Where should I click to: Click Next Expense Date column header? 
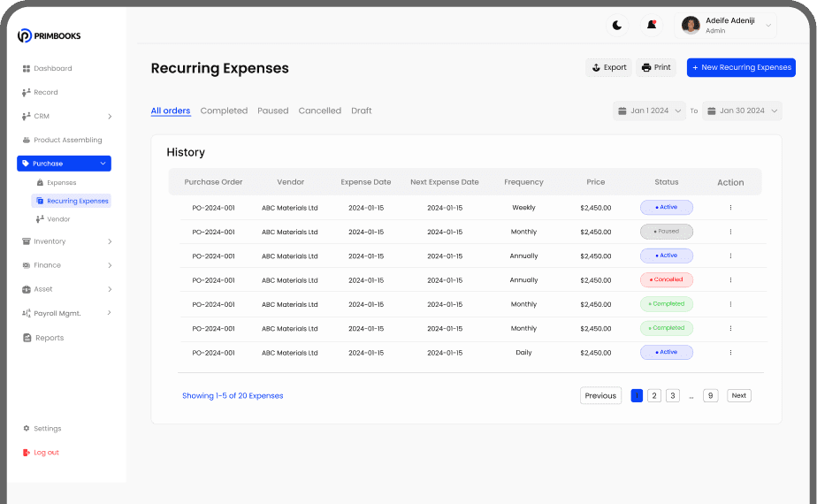pyautogui.click(x=445, y=182)
